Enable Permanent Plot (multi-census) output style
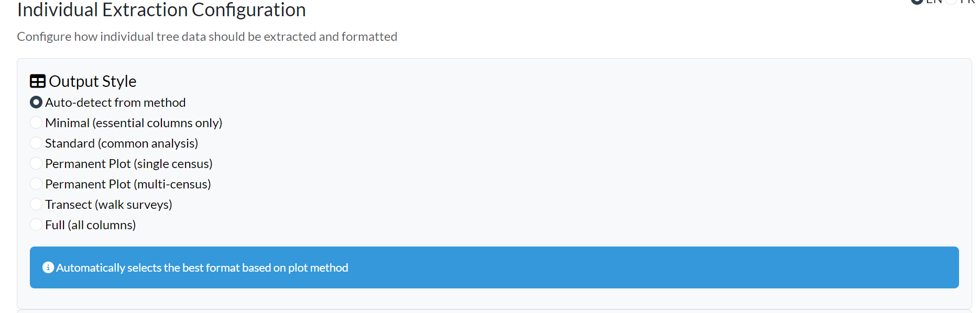Screen dimensions: 980x313 [x=36, y=183]
